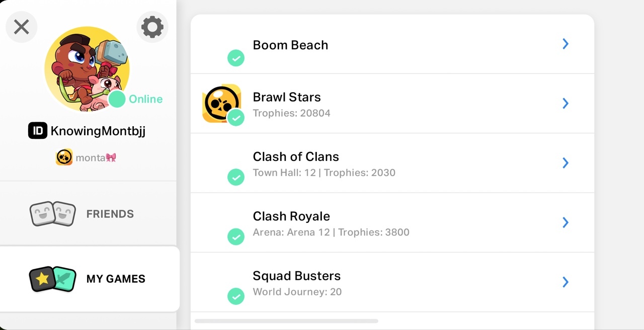Screen dimensions: 644x330
Task: Click the small Brawl Stars icon beside monta
Action: coord(64,157)
